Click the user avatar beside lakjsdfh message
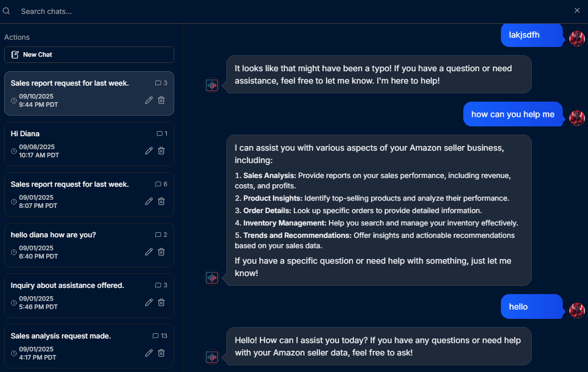This screenshot has height=372, width=588. 577,38
